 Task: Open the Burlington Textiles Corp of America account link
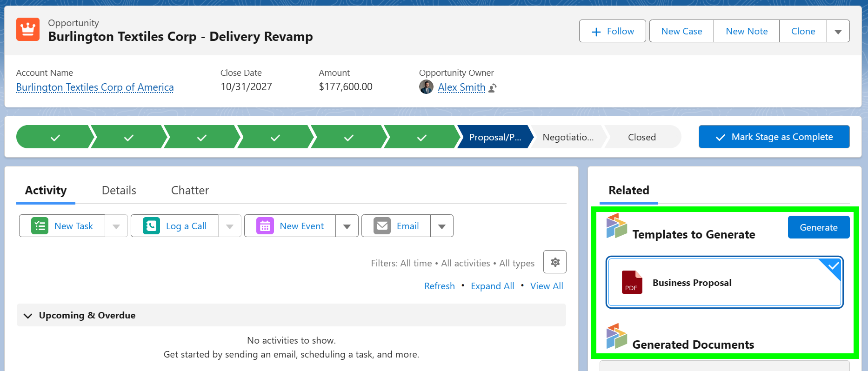95,87
